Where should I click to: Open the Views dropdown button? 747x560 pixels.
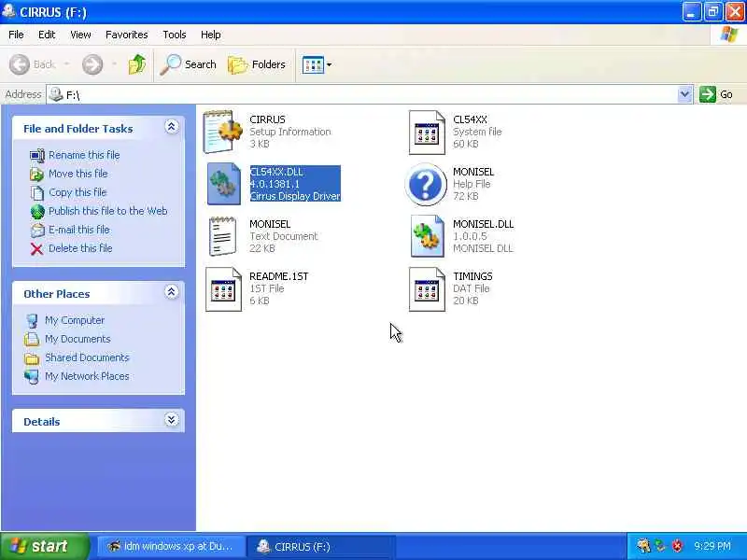[x=317, y=64]
